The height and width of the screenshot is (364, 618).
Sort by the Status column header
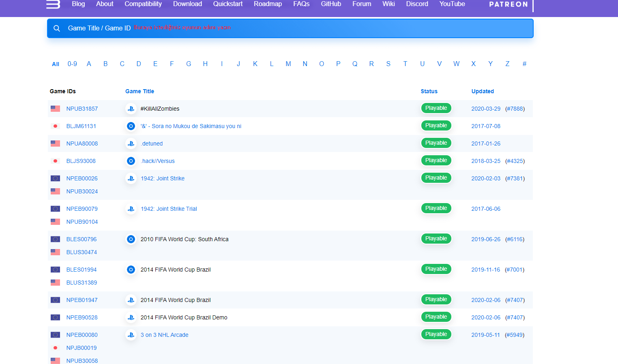pyautogui.click(x=429, y=91)
